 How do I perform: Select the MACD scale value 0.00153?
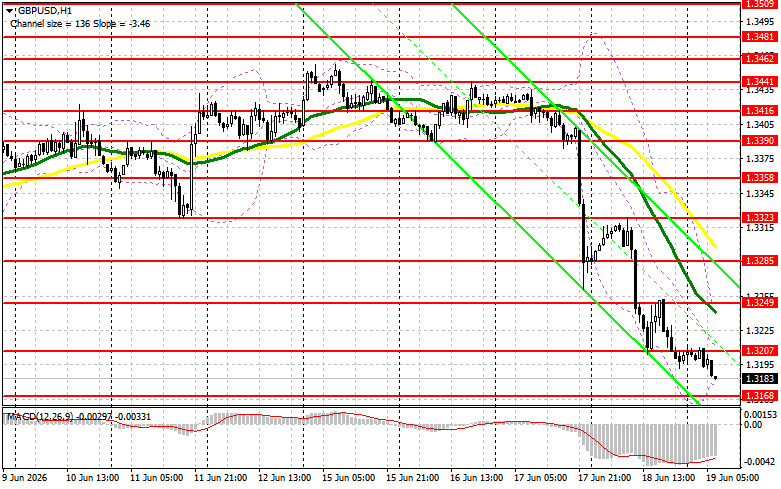click(x=760, y=415)
